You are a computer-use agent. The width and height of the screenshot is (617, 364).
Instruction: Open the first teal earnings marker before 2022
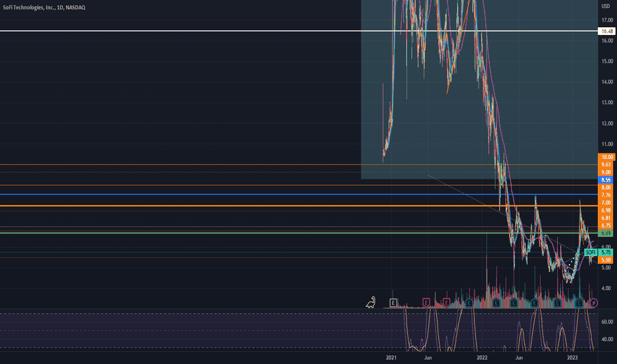click(469, 302)
